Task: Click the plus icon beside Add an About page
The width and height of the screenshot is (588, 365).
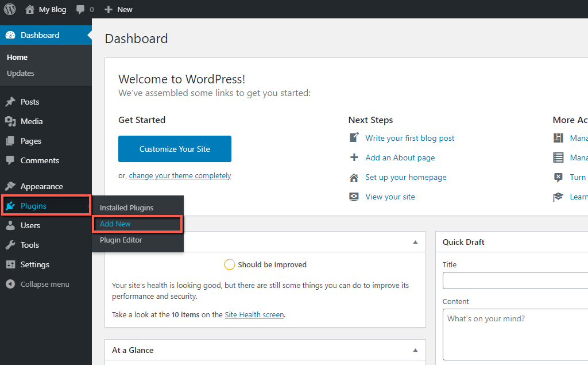Action: pos(354,157)
